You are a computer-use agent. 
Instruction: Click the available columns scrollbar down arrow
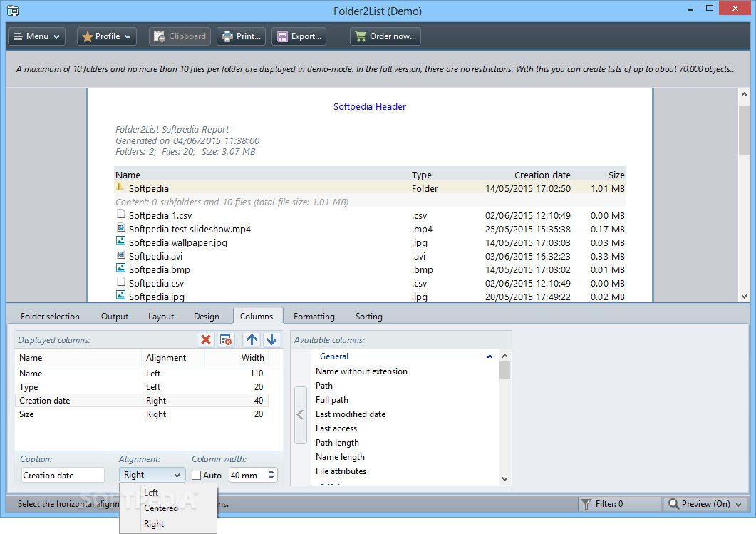pos(504,479)
